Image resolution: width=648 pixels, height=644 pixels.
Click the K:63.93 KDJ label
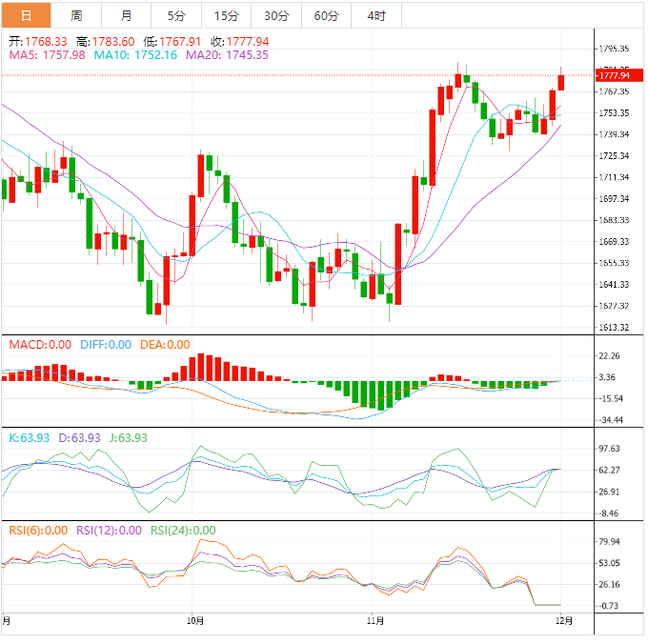(29, 437)
